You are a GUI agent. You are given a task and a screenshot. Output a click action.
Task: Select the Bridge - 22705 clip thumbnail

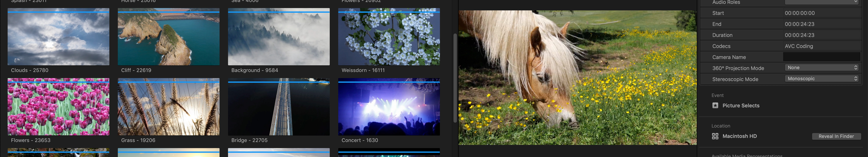279,107
